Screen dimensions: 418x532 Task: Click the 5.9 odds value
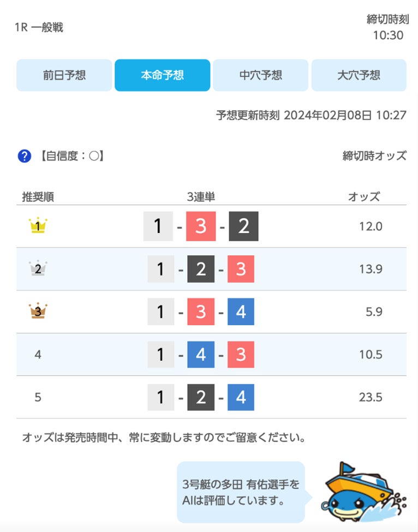tap(374, 312)
